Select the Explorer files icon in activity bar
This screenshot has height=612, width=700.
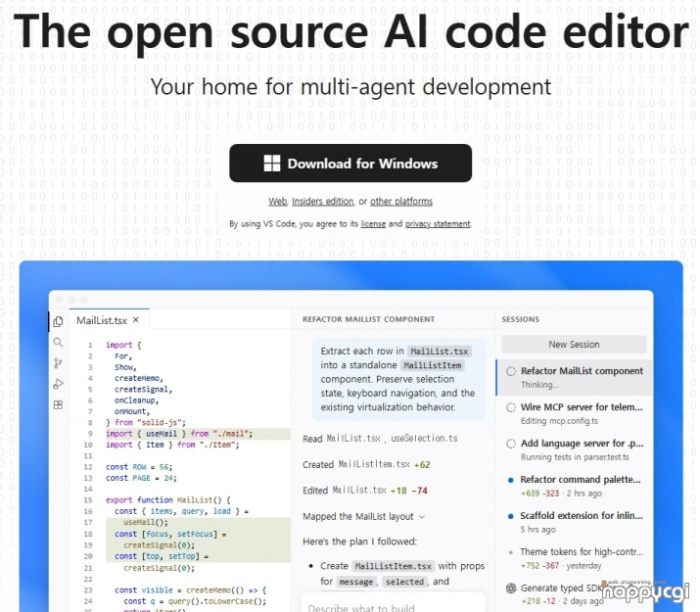point(58,321)
